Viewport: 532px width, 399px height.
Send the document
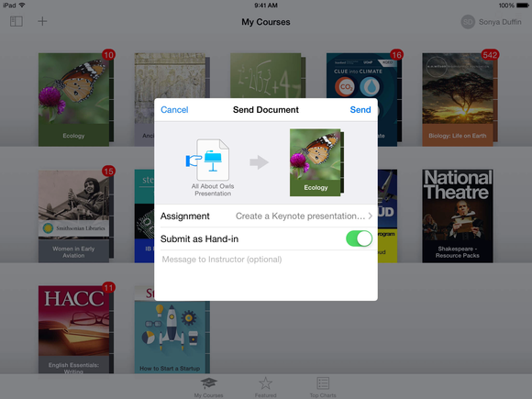360,109
